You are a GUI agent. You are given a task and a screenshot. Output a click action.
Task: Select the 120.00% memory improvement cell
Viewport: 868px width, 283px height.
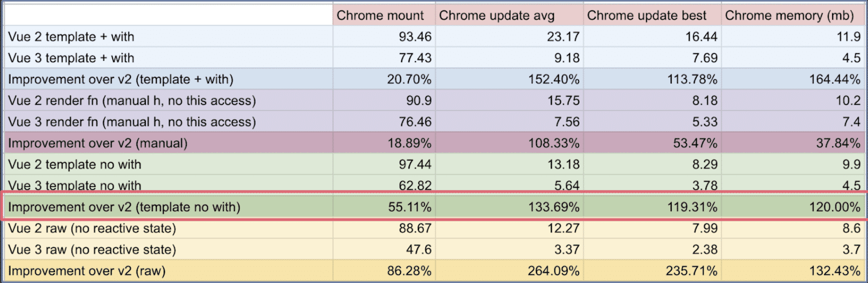(793, 207)
